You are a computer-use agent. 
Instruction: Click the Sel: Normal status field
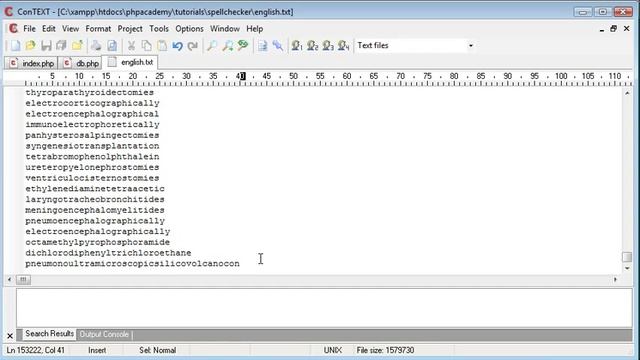coord(158,350)
